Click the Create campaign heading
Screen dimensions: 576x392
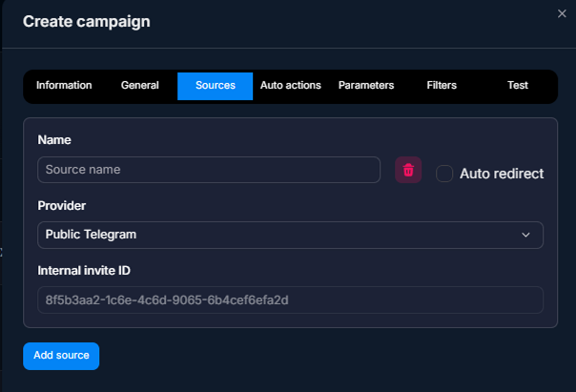[x=87, y=22]
